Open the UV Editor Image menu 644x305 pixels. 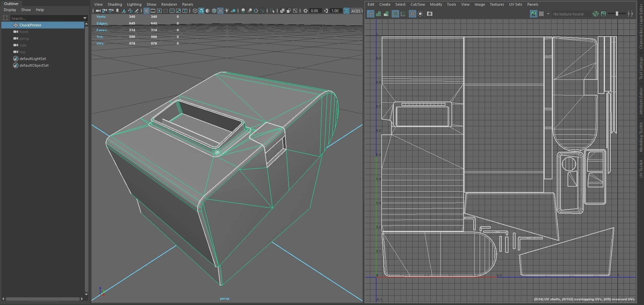pyautogui.click(x=479, y=4)
